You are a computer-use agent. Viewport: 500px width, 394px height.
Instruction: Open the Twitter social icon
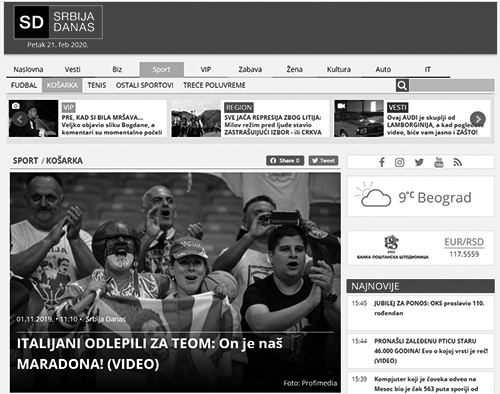tap(419, 162)
